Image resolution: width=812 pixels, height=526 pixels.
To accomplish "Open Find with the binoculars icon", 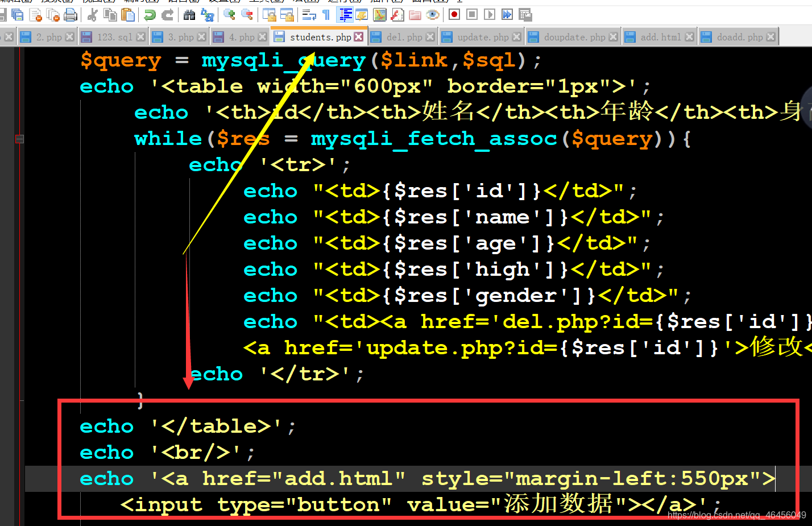I will pyautogui.click(x=189, y=15).
